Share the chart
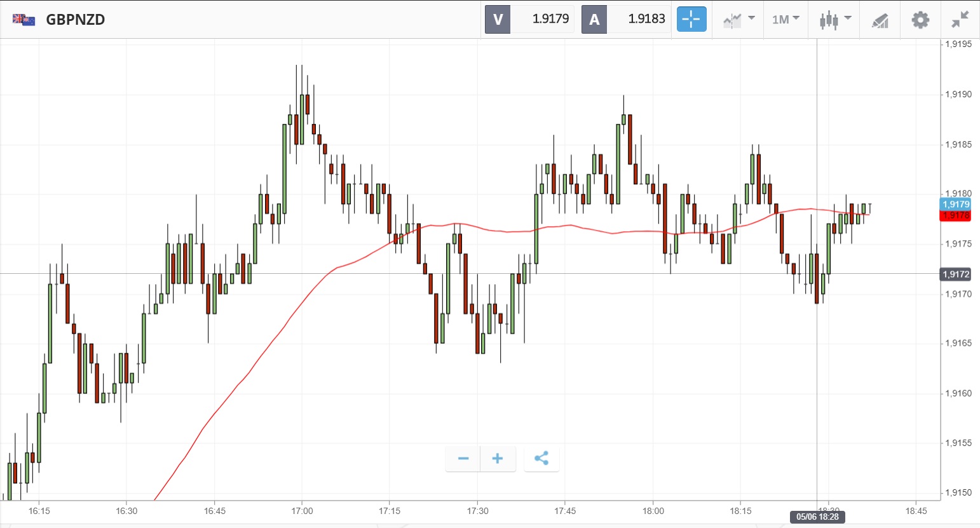Image resolution: width=980 pixels, height=528 pixels. click(541, 459)
